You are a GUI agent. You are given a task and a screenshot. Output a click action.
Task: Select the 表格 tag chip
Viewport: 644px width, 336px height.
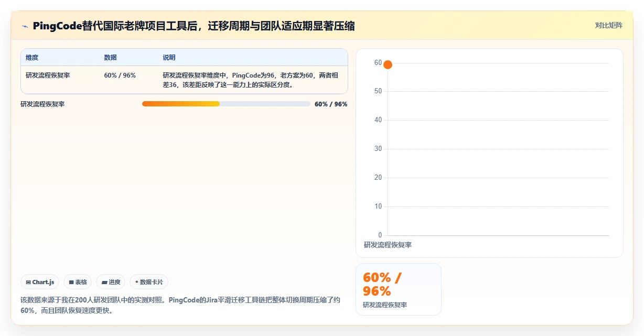coord(78,282)
